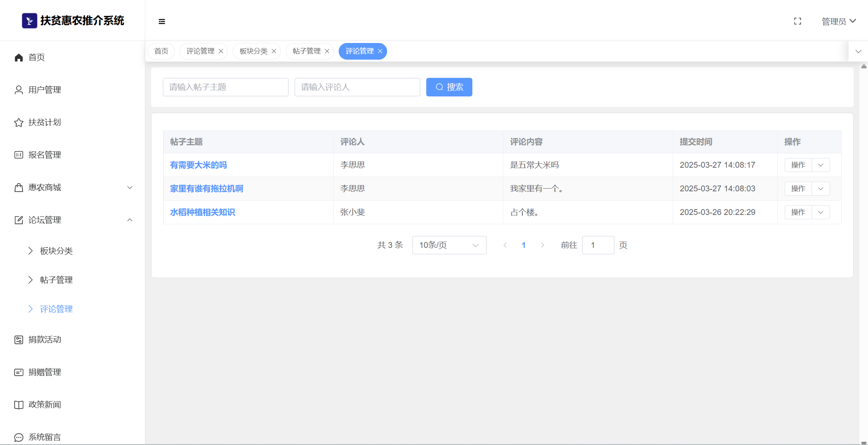868x445 pixels.
Task: Close the active 评论管理 tab
Action: point(380,51)
